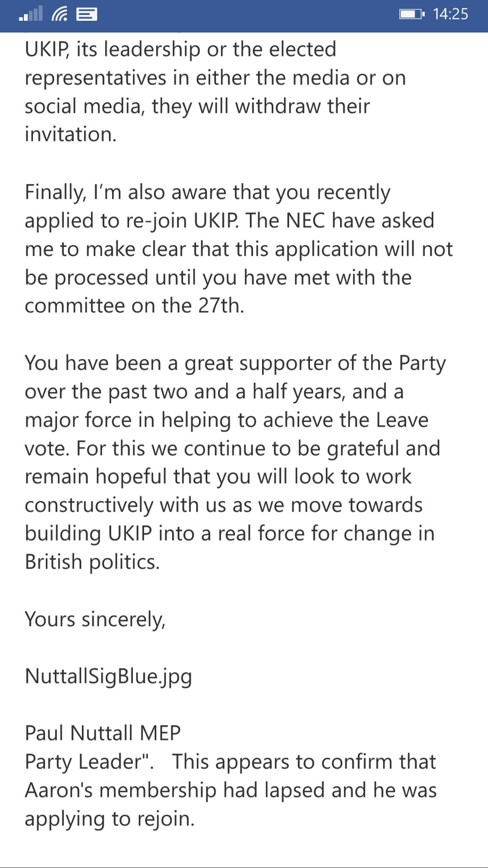
Task: Tap 'applying to rejoin.' at the bottom
Action: tap(110, 819)
